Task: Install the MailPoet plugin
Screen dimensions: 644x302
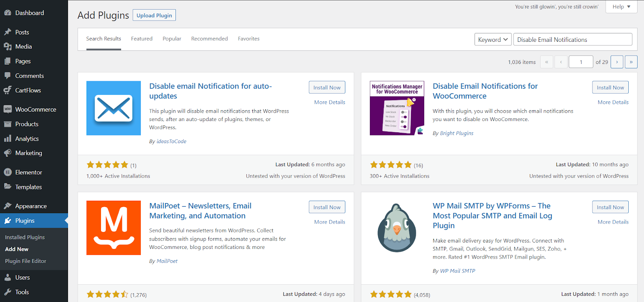Action: [x=327, y=207]
